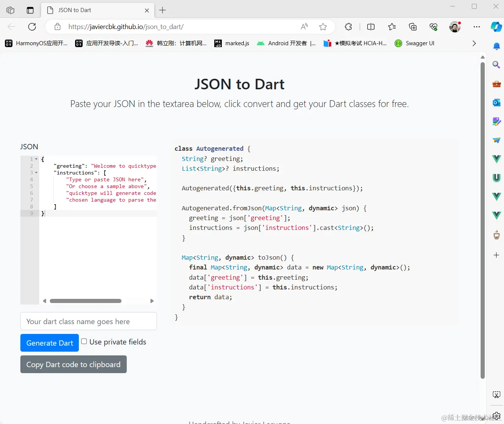Open the Copilot icon in toolbar
This screenshot has width=504, height=424.
coord(496,27)
